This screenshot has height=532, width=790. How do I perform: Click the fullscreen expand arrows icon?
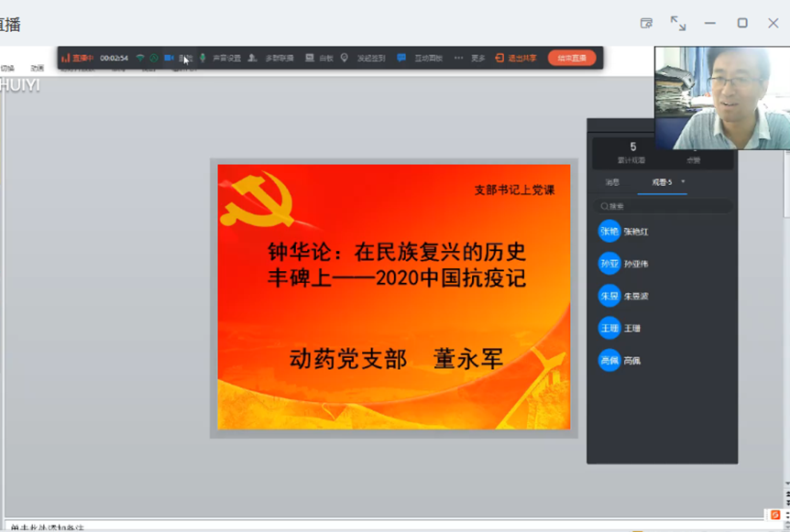[678, 23]
